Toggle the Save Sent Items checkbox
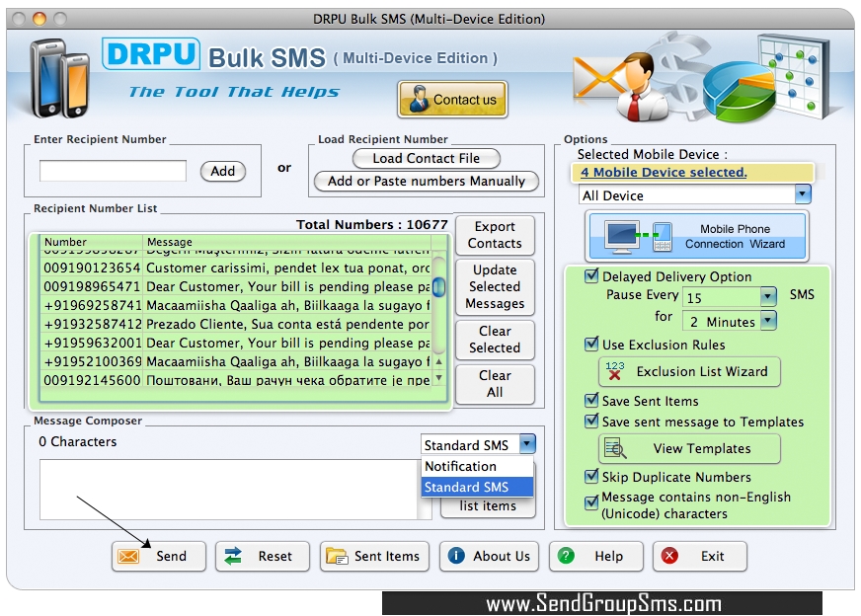The image size is (861, 616). (591, 400)
